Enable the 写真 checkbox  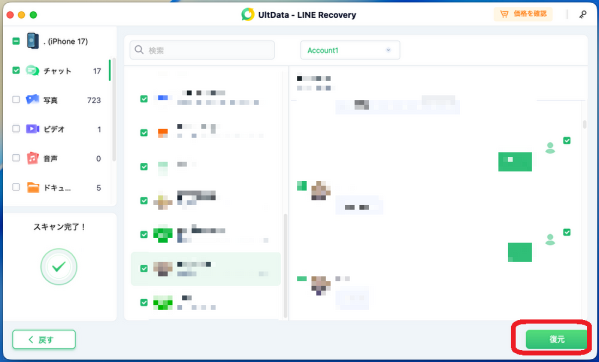click(16, 100)
